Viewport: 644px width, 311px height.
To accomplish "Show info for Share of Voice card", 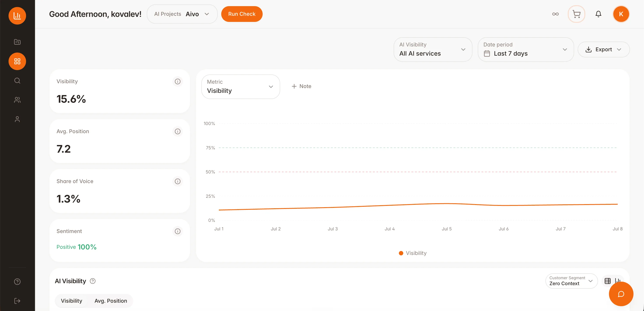I will [177, 181].
